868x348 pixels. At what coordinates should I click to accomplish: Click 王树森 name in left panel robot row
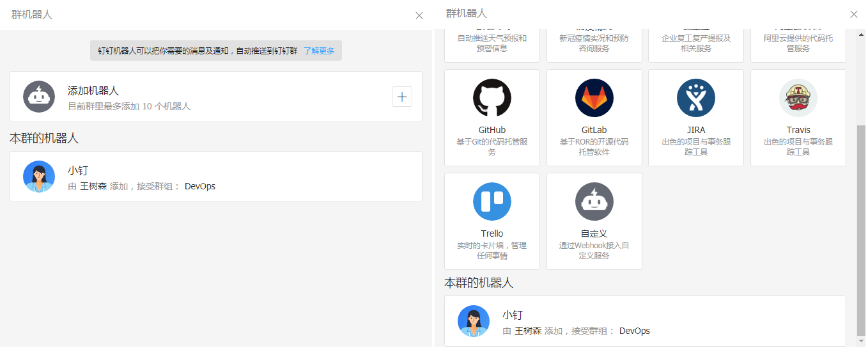tap(93, 186)
